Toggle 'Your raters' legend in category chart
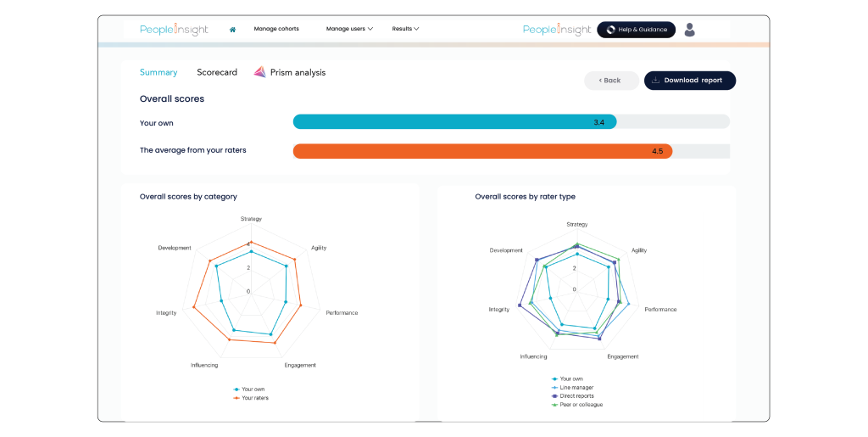 [251, 398]
